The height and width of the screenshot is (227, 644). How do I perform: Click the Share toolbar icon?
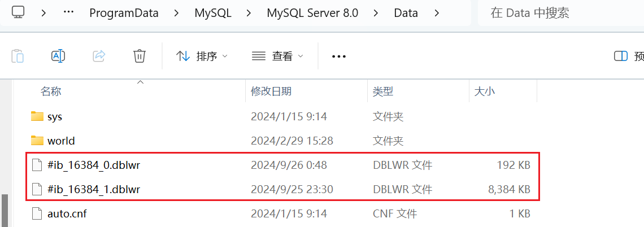click(x=99, y=56)
